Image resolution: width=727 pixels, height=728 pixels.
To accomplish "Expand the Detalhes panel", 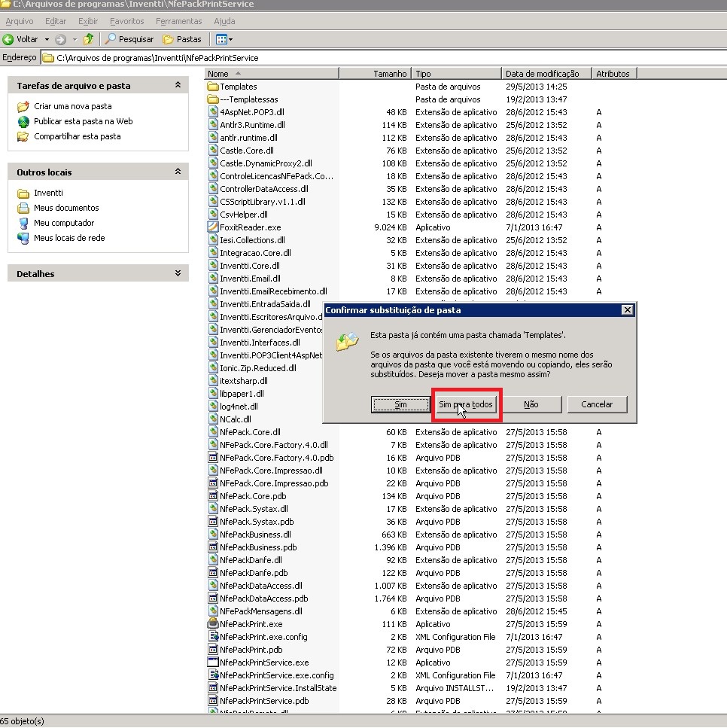I will (x=178, y=274).
